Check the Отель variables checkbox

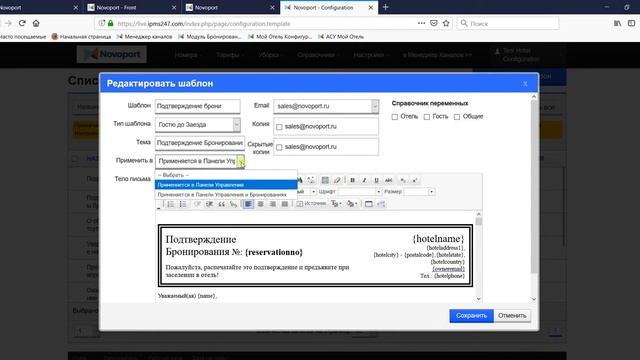pos(395,117)
